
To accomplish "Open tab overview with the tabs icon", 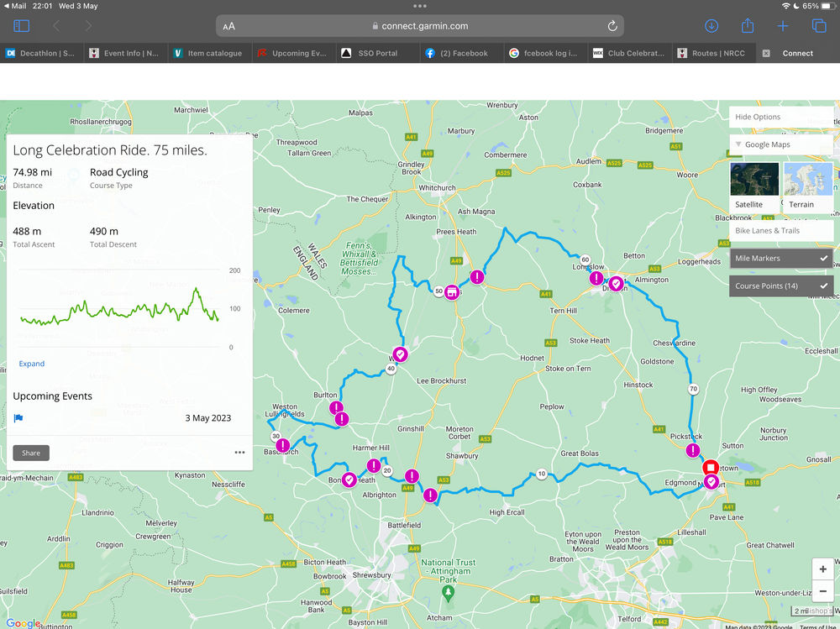I will pos(818,26).
